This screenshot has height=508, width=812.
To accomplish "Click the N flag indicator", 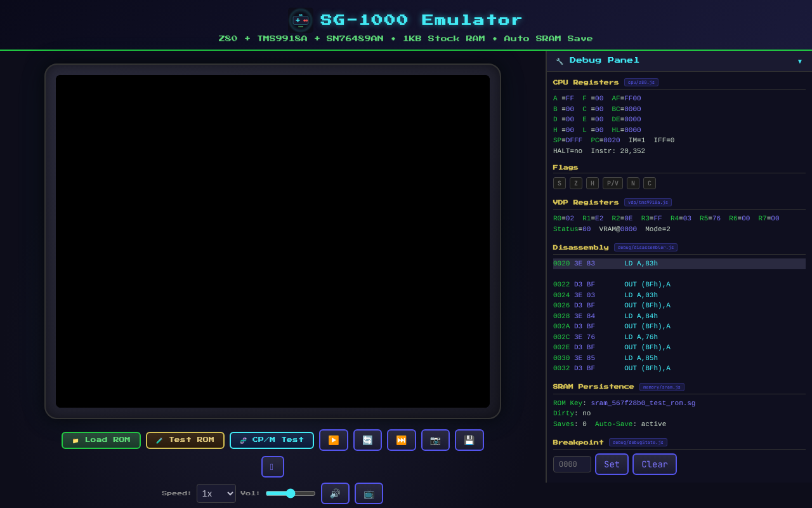I will point(633,184).
